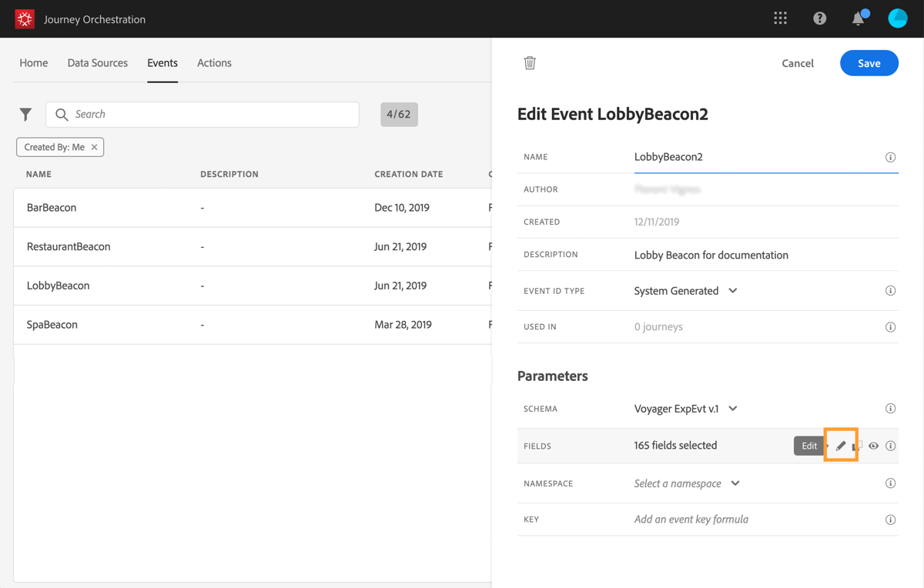Click the info icon next to Key
The width and height of the screenshot is (924, 588).
tap(891, 519)
